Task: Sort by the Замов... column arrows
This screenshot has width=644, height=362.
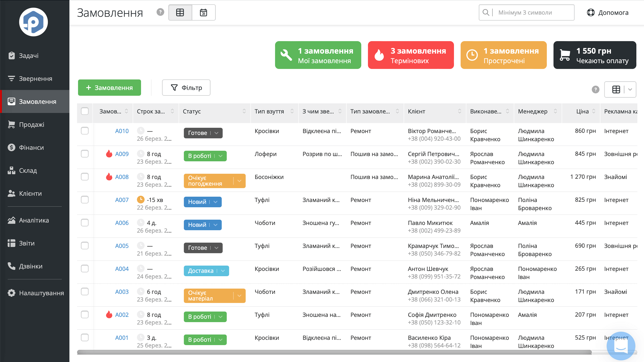Action: point(127,111)
